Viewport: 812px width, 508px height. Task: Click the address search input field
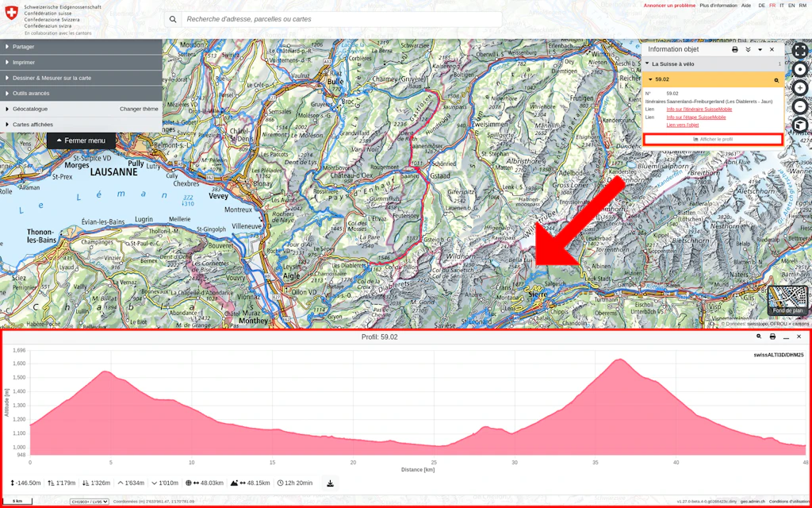point(341,19)
